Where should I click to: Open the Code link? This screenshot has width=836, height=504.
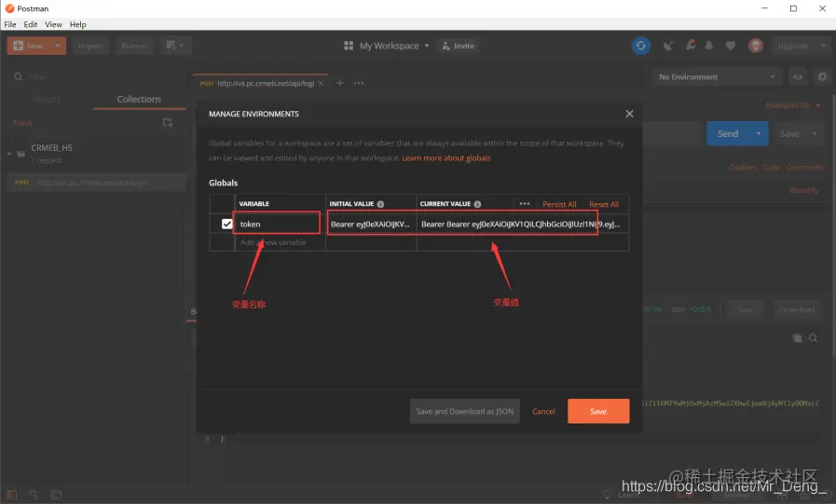click(771, 168)
